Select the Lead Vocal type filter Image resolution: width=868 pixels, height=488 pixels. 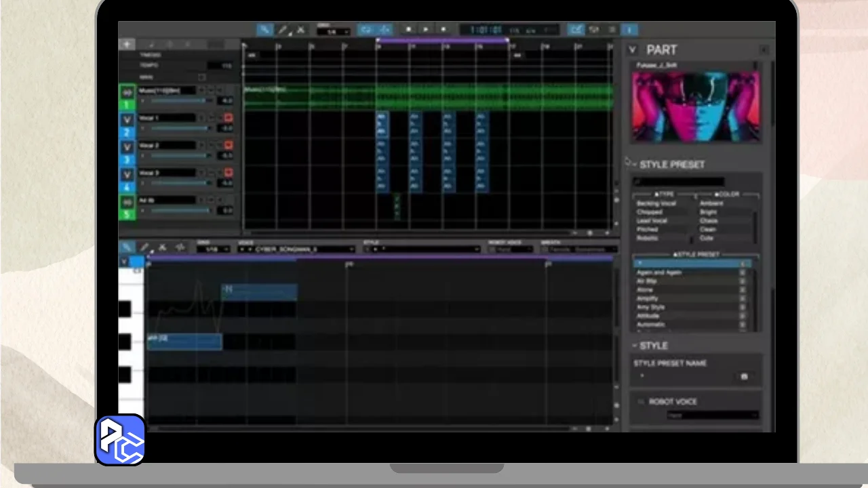pos(652,221)
